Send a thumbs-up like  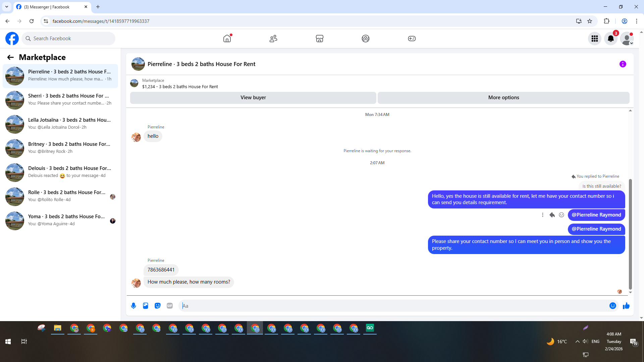pyautogui.click(x=626, y=306)
